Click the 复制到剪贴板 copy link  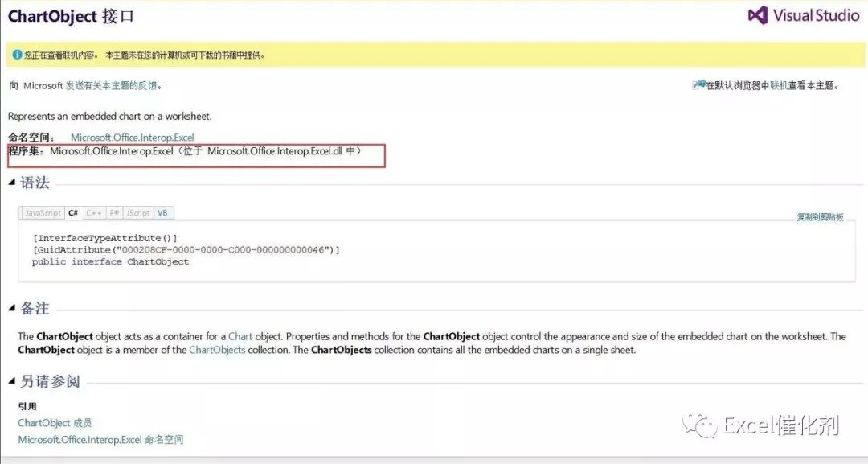point(820,217)
